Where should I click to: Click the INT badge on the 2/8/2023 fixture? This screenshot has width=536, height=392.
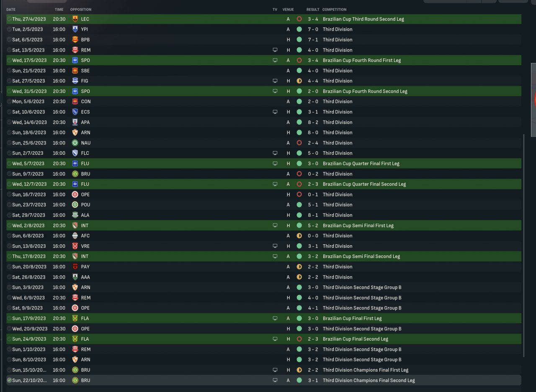coord(75,225)
